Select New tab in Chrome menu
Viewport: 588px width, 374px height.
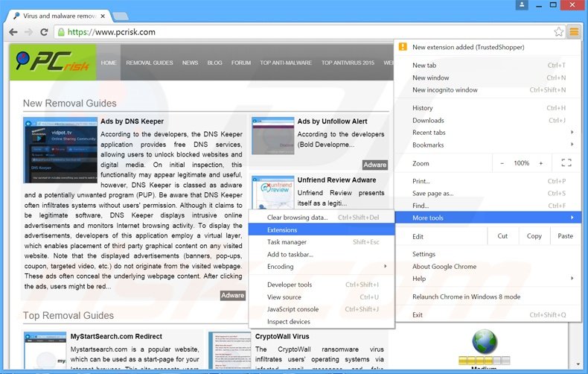488,66
